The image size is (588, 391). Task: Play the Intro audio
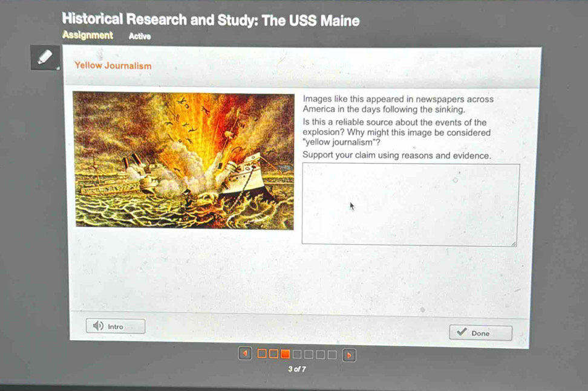tap(116, 326)
